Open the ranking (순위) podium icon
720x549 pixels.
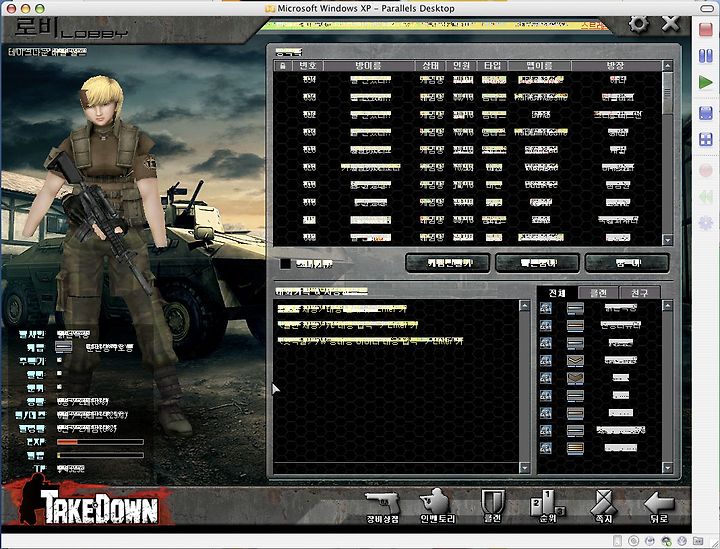pyautogui.click(x=547, y=507)
